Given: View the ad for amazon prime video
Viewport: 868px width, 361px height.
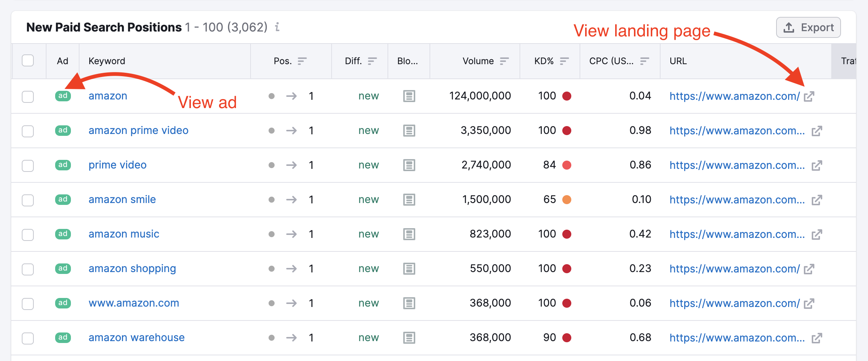Looking at the screenshot, I should pos(63,130).
